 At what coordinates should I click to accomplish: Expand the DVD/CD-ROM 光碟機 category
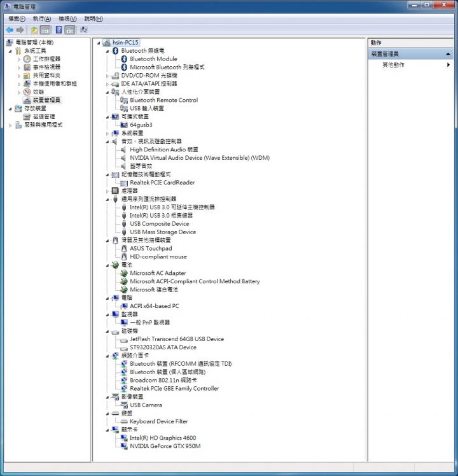(x=107, y=76)
